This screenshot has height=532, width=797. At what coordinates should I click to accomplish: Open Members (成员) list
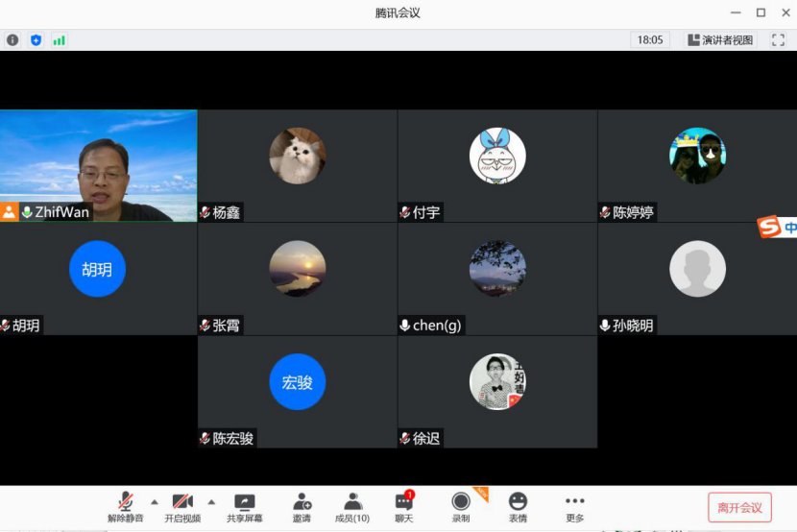coord(352,508)
